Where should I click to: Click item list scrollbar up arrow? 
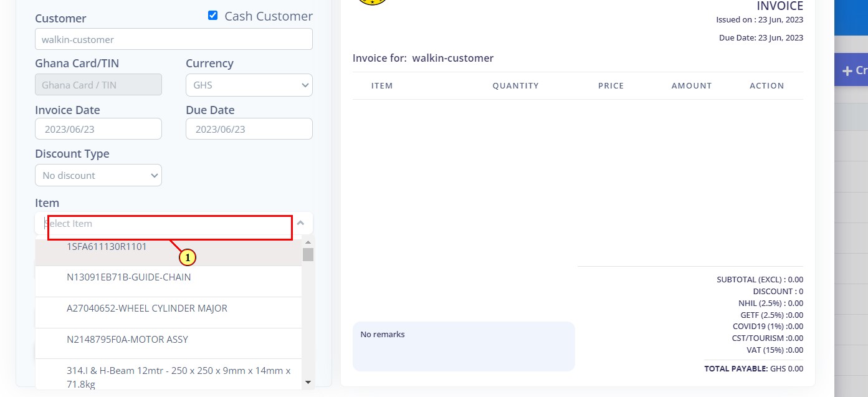point(308,241)
